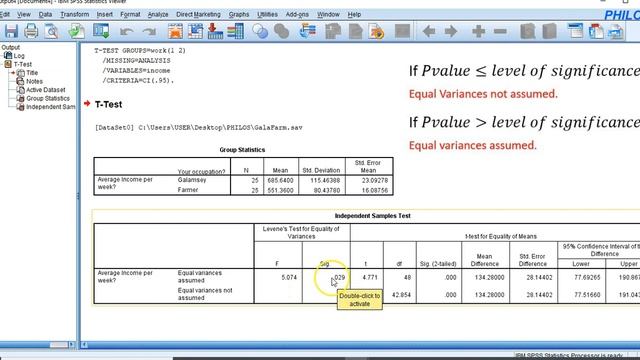This screenshot has height=360, width=640.
Task: Click the Promote left arrow icon
Action: pyautogui.click(x=429, y=31)
